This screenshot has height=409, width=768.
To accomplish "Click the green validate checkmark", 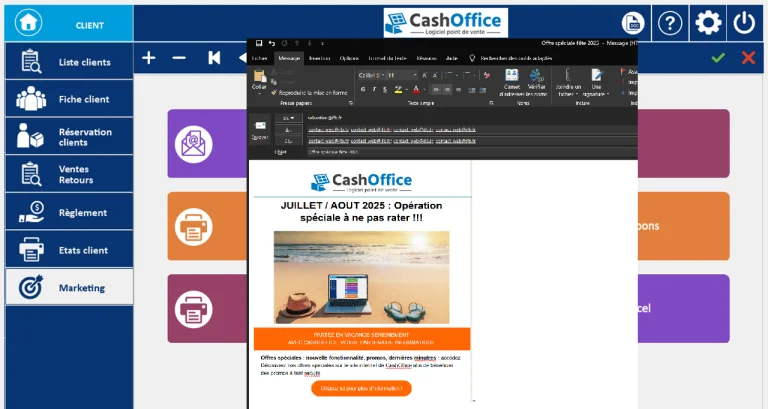I will (718, 58).
